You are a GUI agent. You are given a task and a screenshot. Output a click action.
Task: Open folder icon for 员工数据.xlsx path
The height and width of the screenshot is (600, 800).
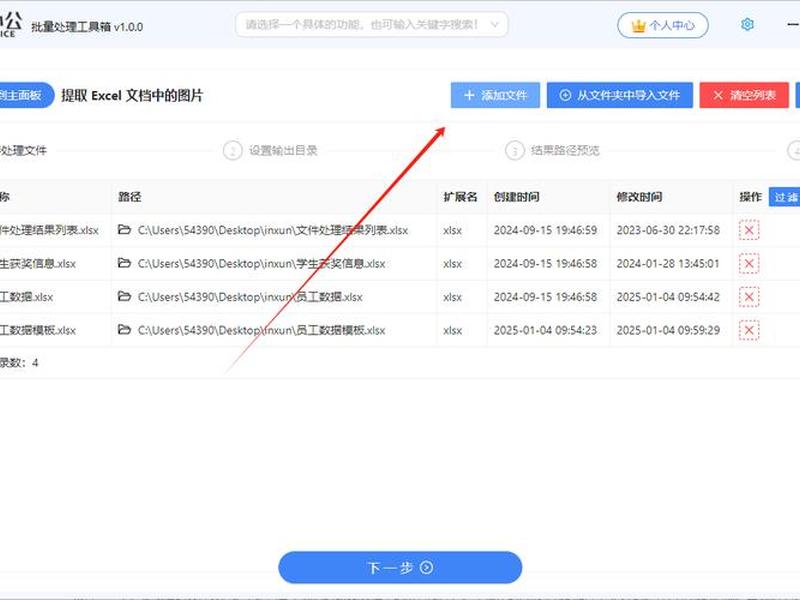[x=124, y=296]
